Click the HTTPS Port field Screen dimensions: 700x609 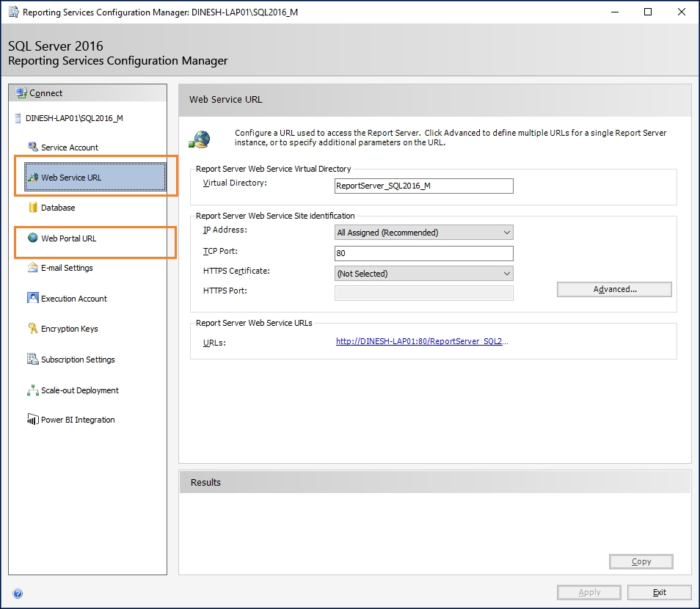pyautogui.click(x=423, y=293)
